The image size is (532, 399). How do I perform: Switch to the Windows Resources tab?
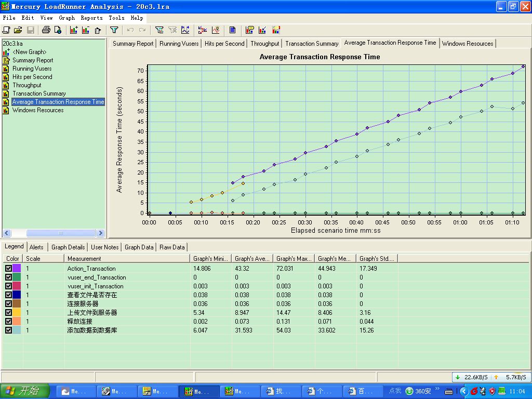tap(468, 44)
